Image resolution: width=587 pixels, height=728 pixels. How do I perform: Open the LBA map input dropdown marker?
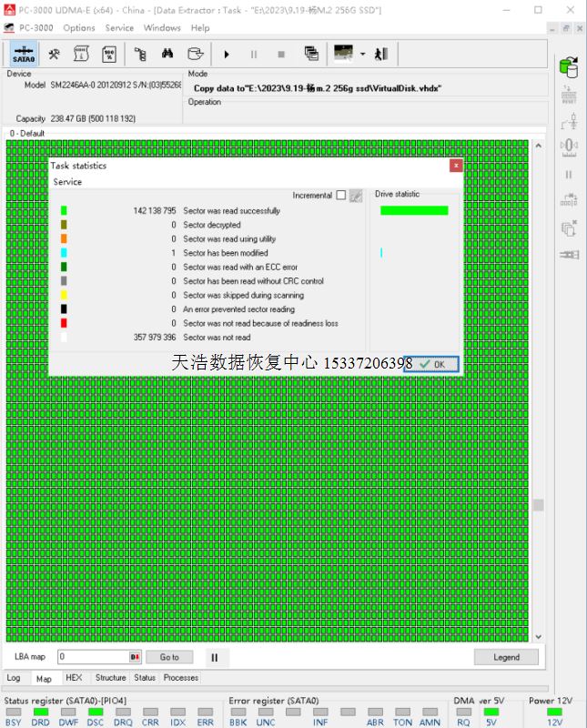pos(136,657)
